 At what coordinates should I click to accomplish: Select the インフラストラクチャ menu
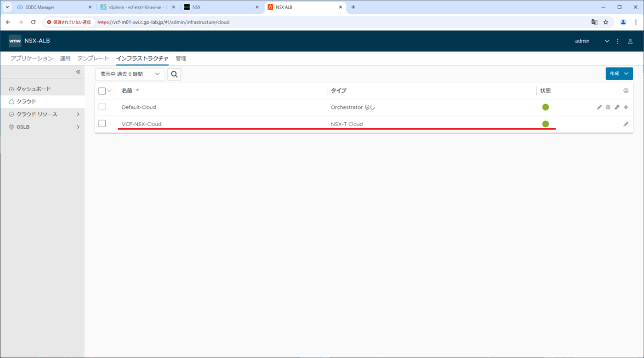coord(142,59)
